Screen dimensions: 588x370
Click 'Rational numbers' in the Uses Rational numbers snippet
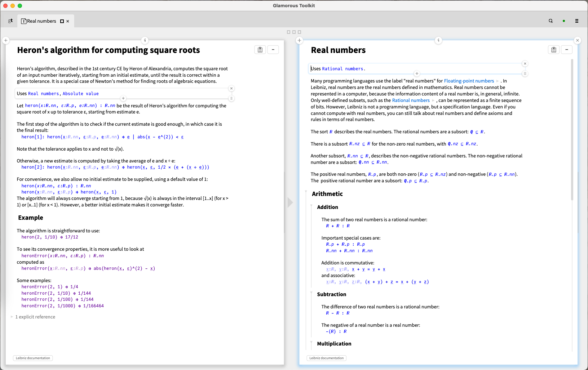(342, 69)
